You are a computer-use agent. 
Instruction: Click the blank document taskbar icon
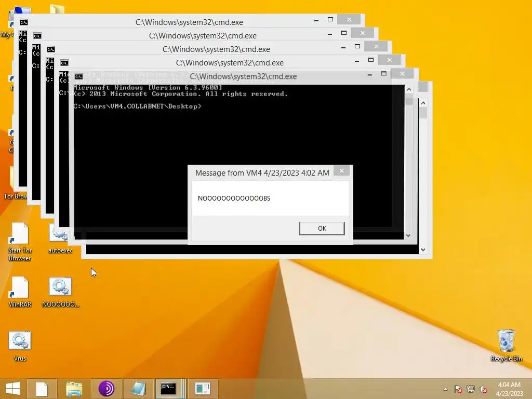pos(42,389)
